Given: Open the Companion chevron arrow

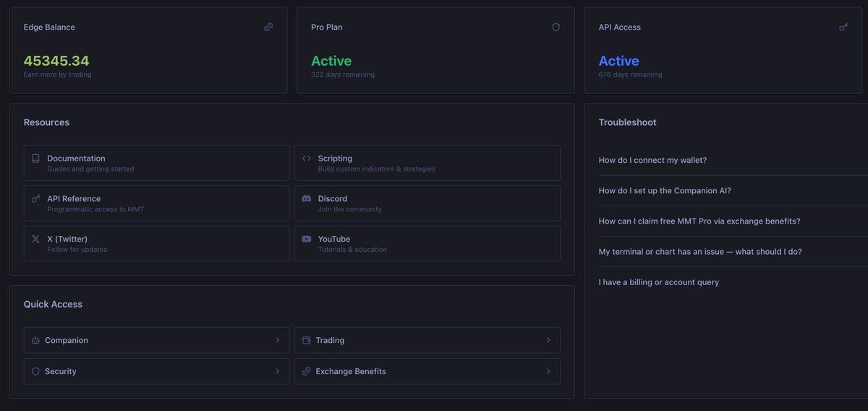Looking at the screenshot, I should [x=278, y=340].
